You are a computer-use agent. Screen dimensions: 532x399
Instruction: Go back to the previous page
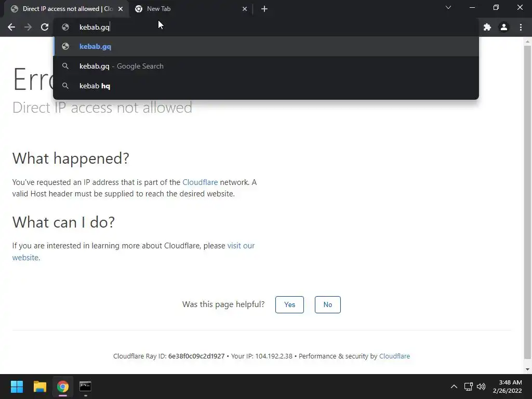coord(11,27)
